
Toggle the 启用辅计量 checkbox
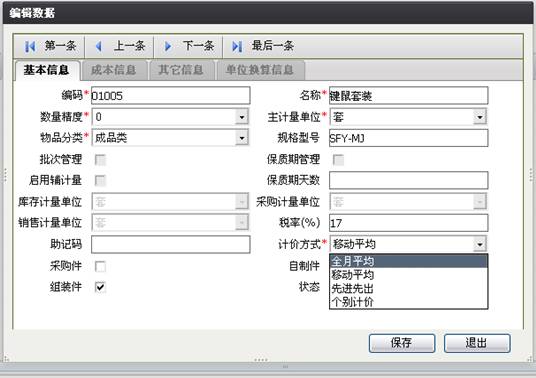point(100,180)
